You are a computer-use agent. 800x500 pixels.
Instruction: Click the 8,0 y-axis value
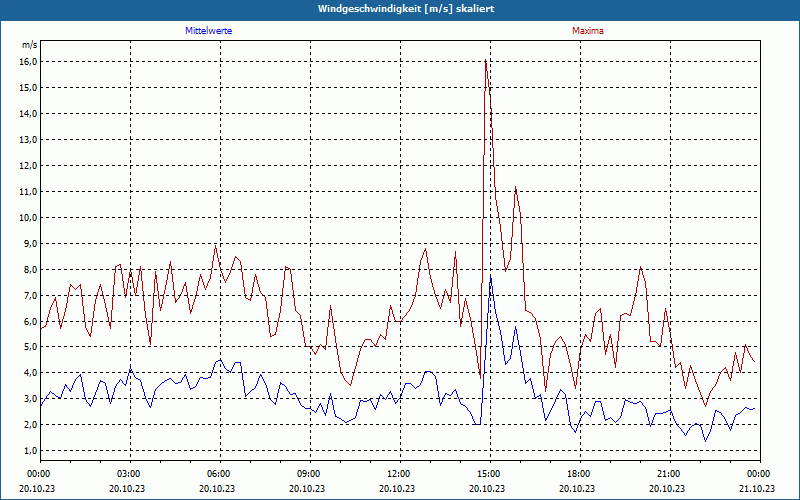pos(31,270)
